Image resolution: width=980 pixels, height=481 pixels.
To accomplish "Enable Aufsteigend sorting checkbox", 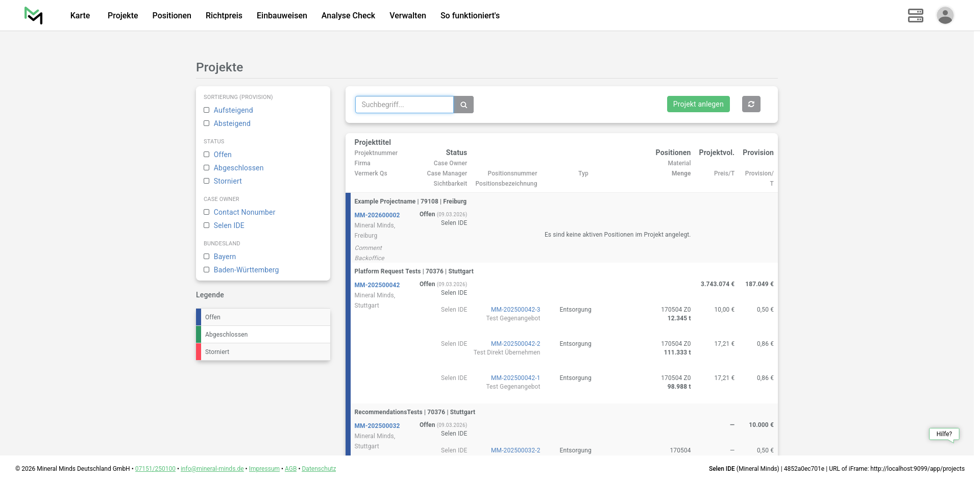I will [x=207, y=110].
